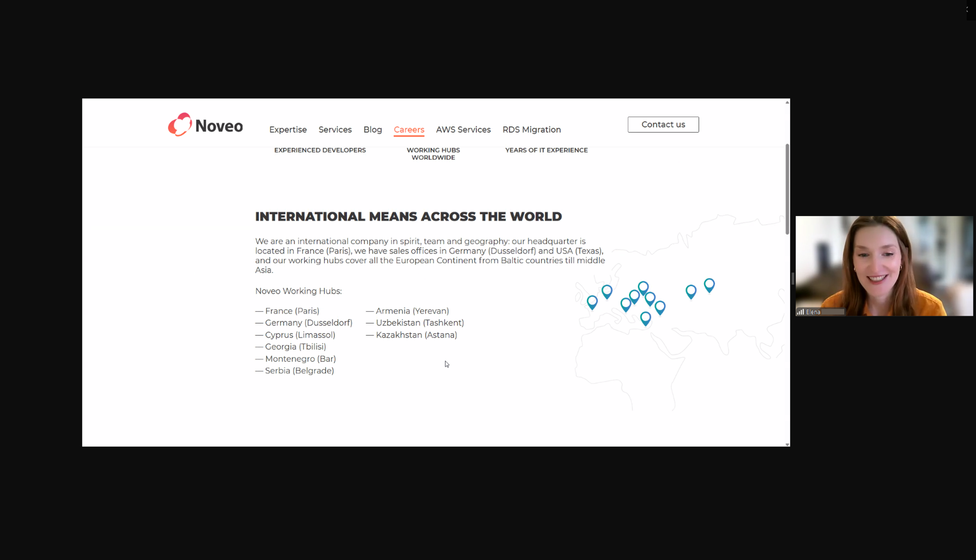Click the signal strength icon beside Elena's name
The height and width of the screenshot is (560, 976).
(x=800, y=312)
